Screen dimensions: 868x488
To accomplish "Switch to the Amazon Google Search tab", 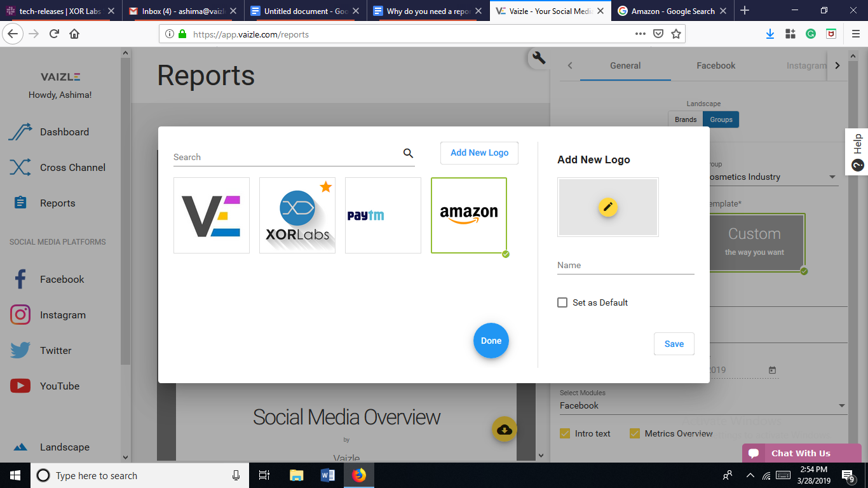I will 673,11.
